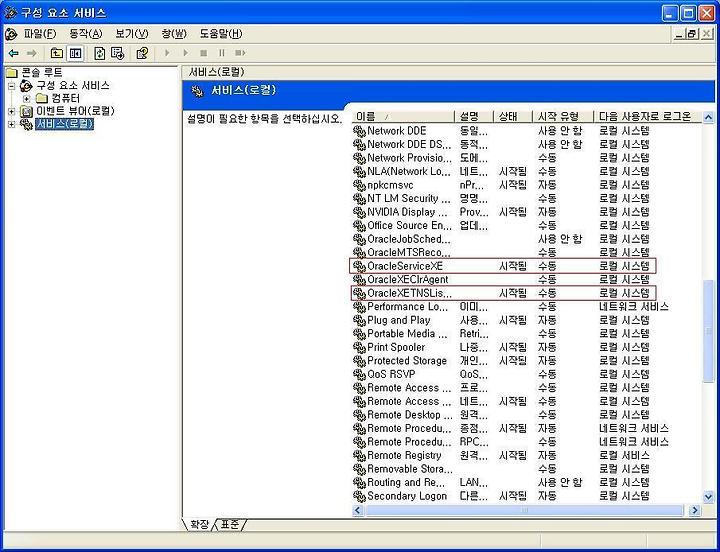This screenshot has height=552, width=720.
Task: Select the Performance Lo… service name
Action: [407, 307]
